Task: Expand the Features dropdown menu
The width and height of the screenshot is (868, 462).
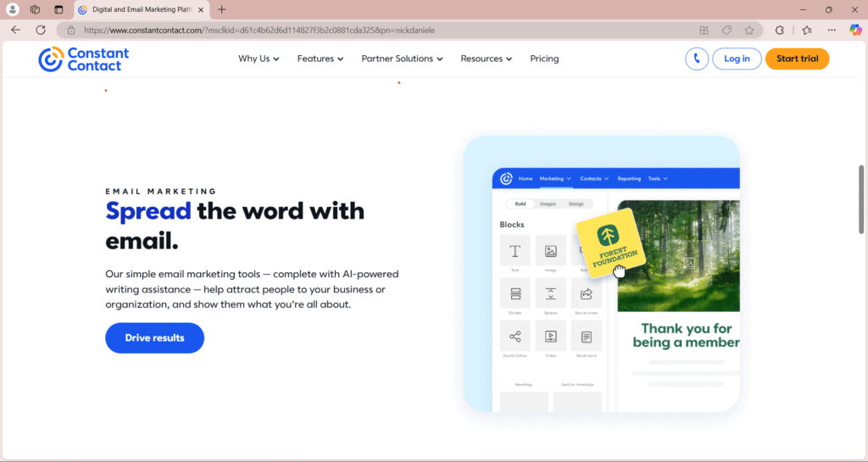Action: [x=320, y=58]
